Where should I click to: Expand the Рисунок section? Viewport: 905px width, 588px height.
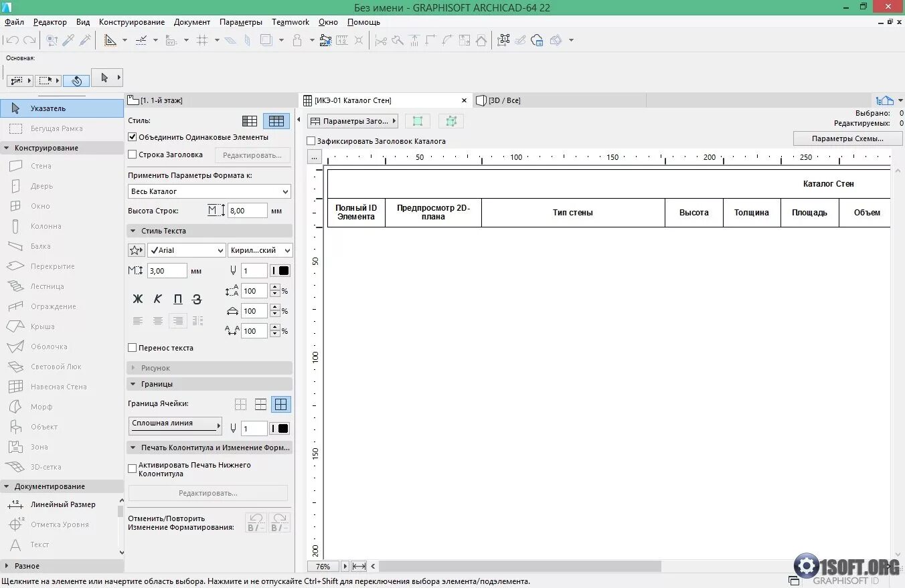click(210, 368)
